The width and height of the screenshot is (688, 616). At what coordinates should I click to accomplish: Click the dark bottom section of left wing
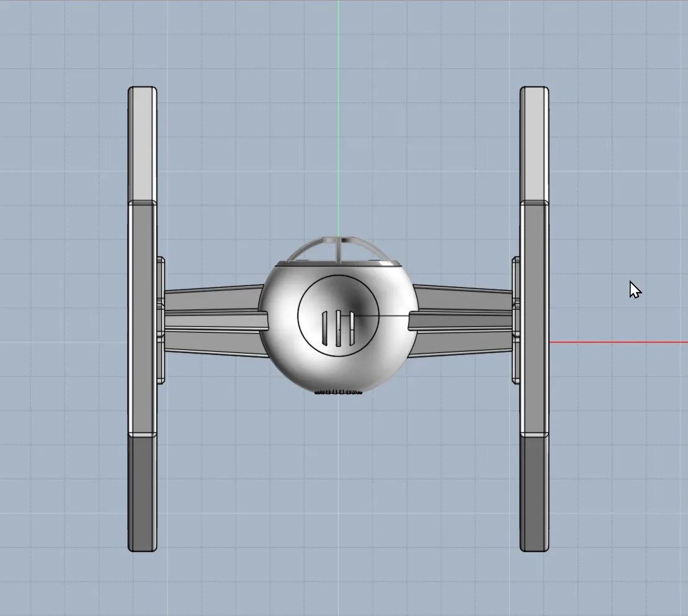pyautogui.click(x=142, y=493)
